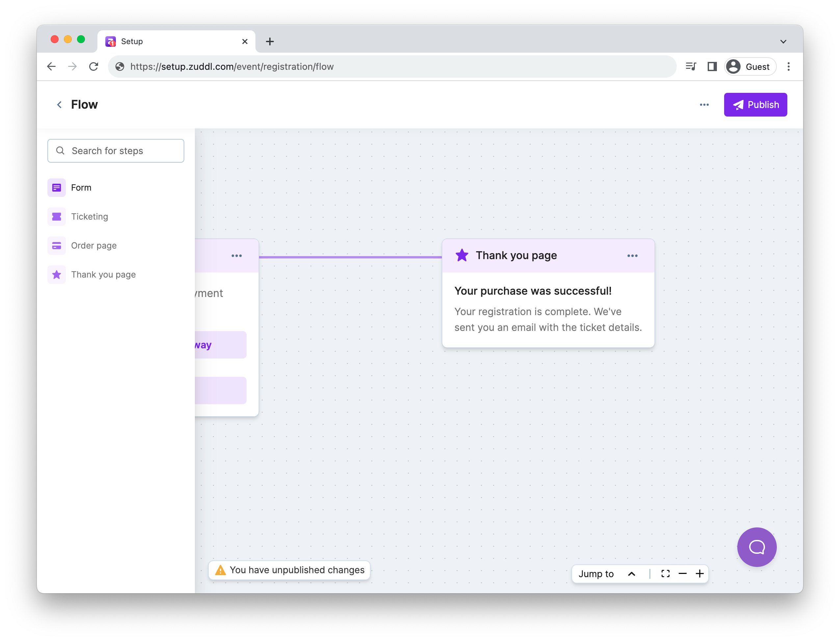This screenshot has width=840, height=642.
Task: Open the chat support bubble
Action: pyautogui.click(x=756, y=547)
